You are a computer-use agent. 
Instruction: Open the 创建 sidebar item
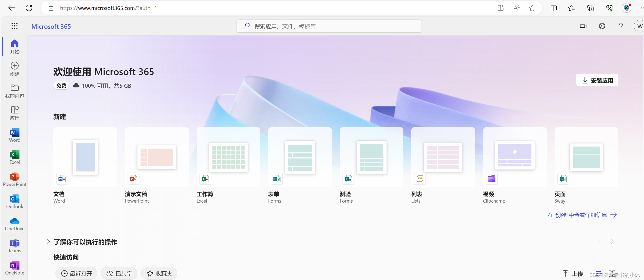pyautogui.click(x=15, y=69)
